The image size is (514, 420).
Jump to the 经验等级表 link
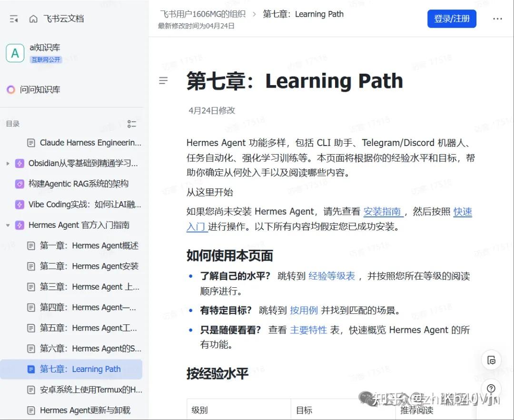[x=332, y=276]
